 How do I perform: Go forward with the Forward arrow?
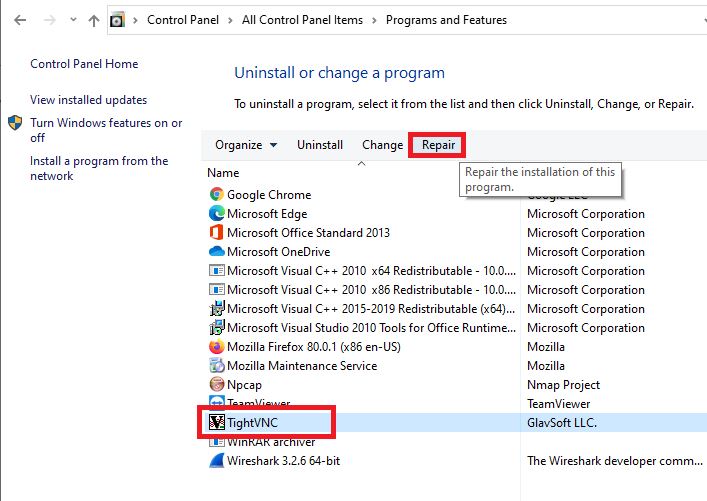49,20
